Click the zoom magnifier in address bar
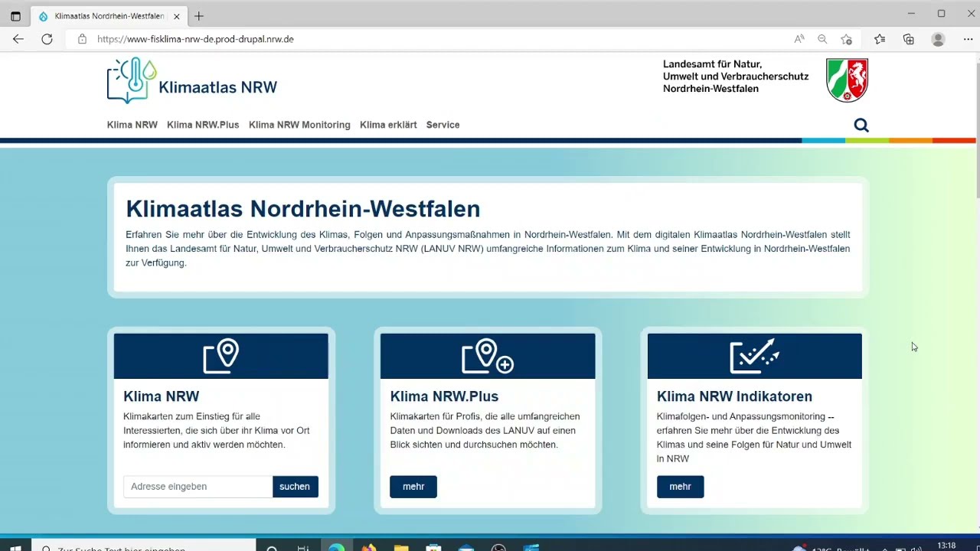980x551 pixels. [822, 39]
